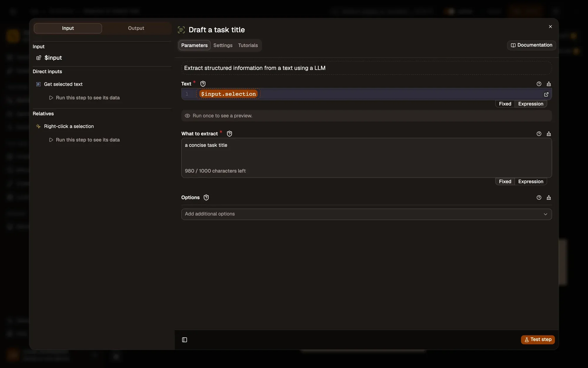Image resolution: width=588 pixels, height=368 pixels.
Task: Open the Tutorials tab
Action: click(248, 45)
